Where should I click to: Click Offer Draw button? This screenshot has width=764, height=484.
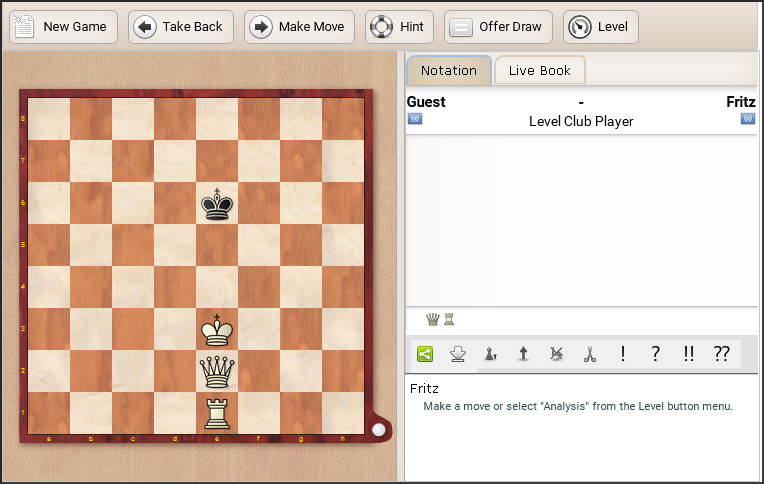(498, 27)
